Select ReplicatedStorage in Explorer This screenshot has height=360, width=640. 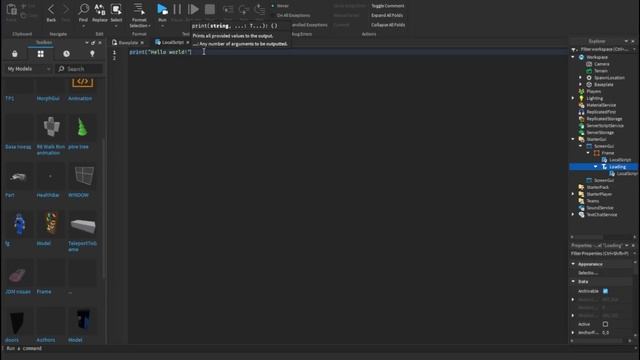click(604, 119)
